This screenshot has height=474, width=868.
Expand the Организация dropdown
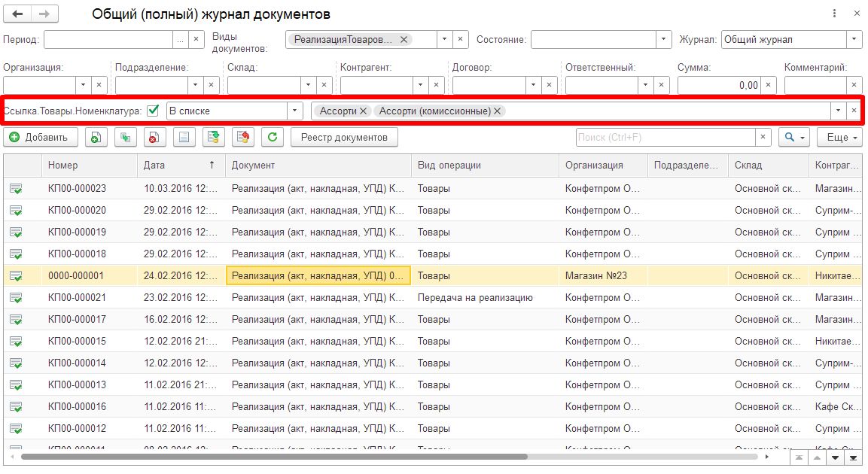[83, 85]
